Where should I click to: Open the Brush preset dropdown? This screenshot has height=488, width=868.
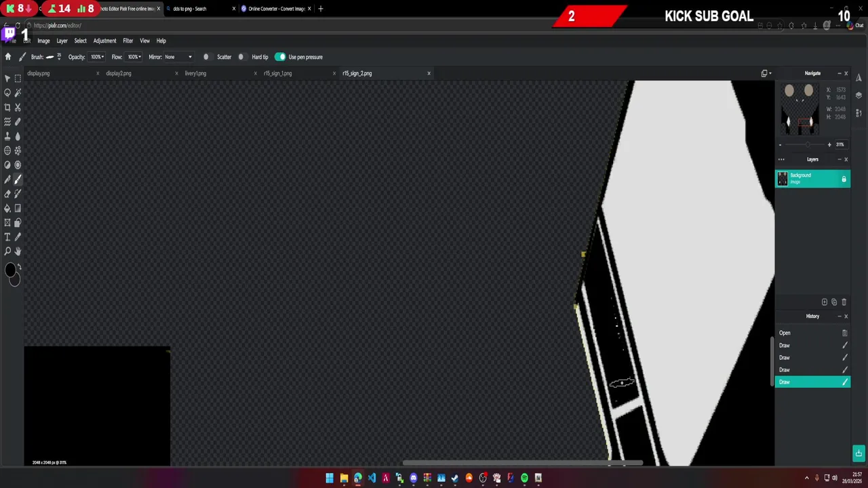coord(55,57)
